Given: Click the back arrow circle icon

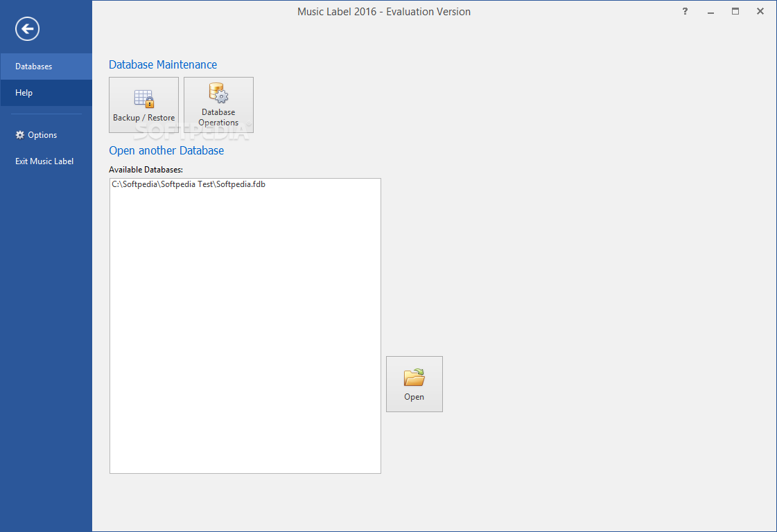Looking at the screenshot, I should (x=27, y=28).
